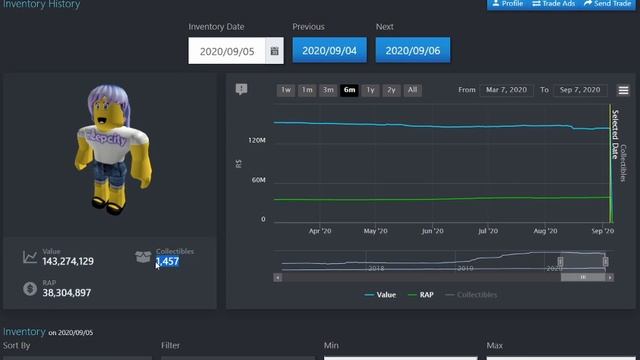640x360 pixels.
Task: Click the navigator horizontal scrollbar thumb
Action: pos(583,278)
